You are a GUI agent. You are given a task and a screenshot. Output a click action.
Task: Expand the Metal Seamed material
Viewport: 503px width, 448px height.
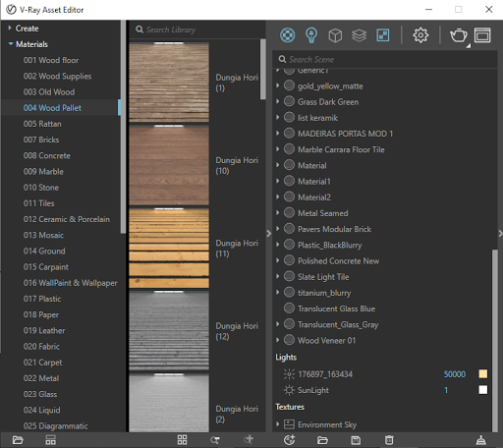(x=278, y=213)
